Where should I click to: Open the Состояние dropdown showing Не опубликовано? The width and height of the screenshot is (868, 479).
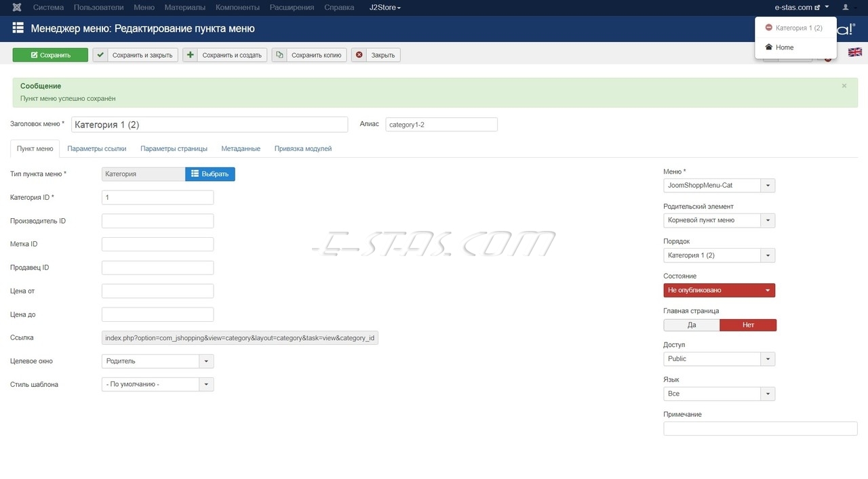point(719,290)
